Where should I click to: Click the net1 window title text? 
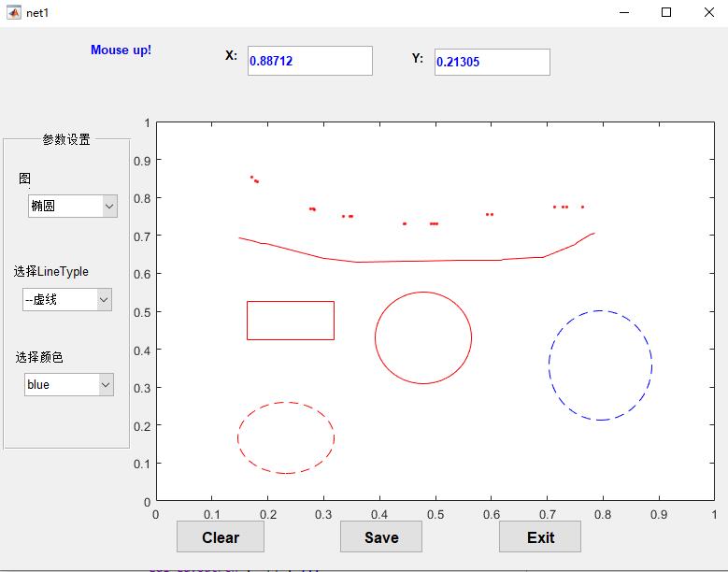point(37,13)
